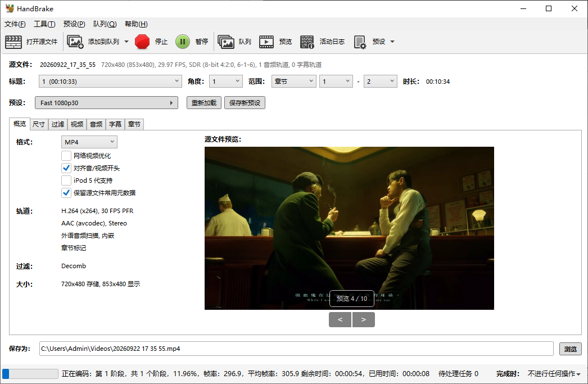Uncheck the 保留源文件常用元数据 checkbox
588x384 pixels.
pyautogui.click(x=66, y=193)
